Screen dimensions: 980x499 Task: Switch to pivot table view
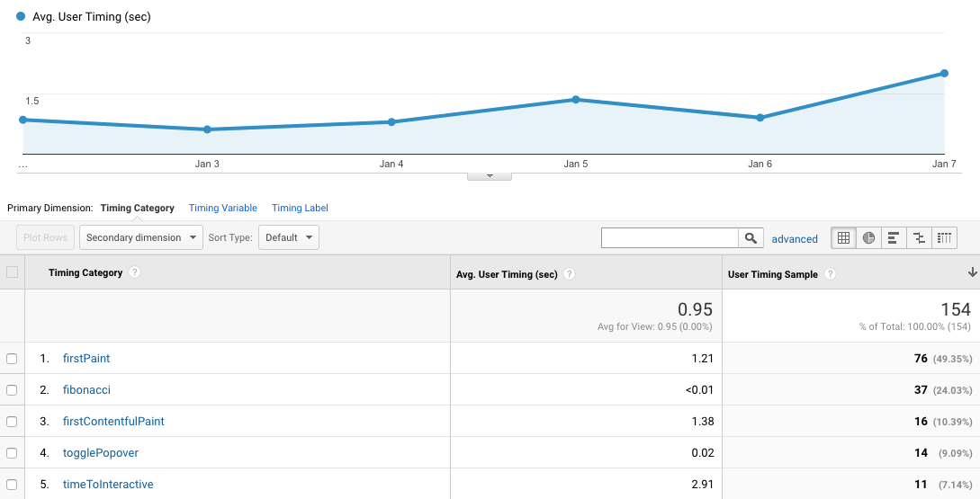click(944, 238)
